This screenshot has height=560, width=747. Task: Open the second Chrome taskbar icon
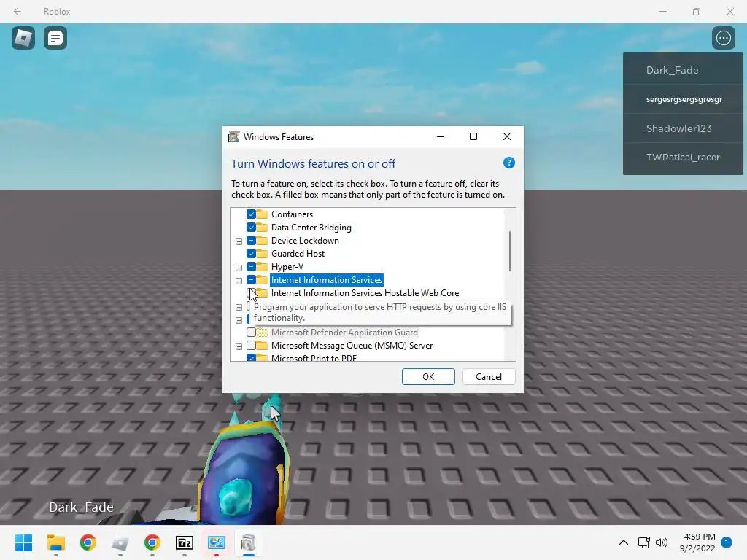(152, 542)
